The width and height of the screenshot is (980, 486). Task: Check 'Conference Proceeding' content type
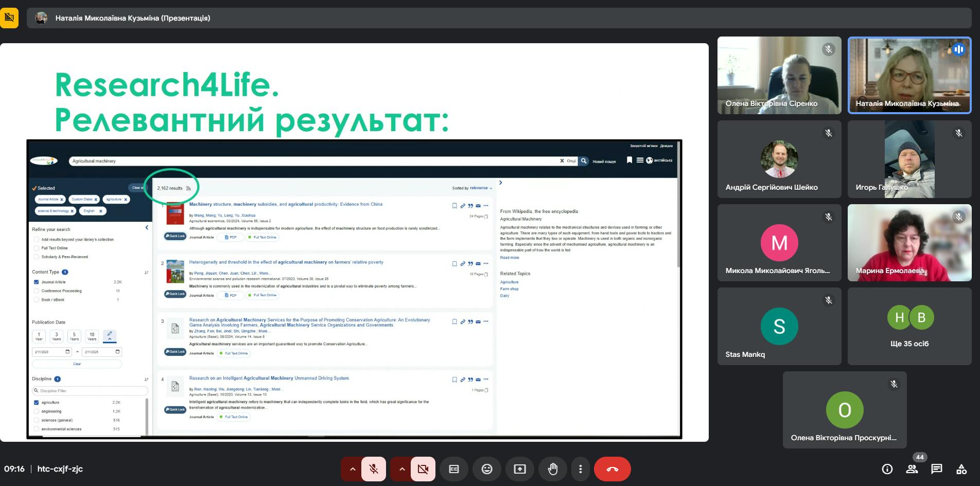(37, 291)
